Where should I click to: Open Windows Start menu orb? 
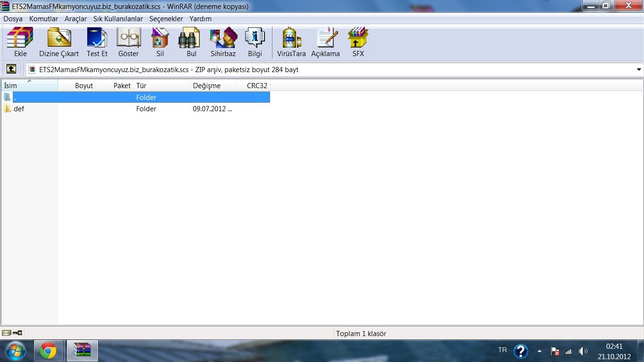pos(16,351)
